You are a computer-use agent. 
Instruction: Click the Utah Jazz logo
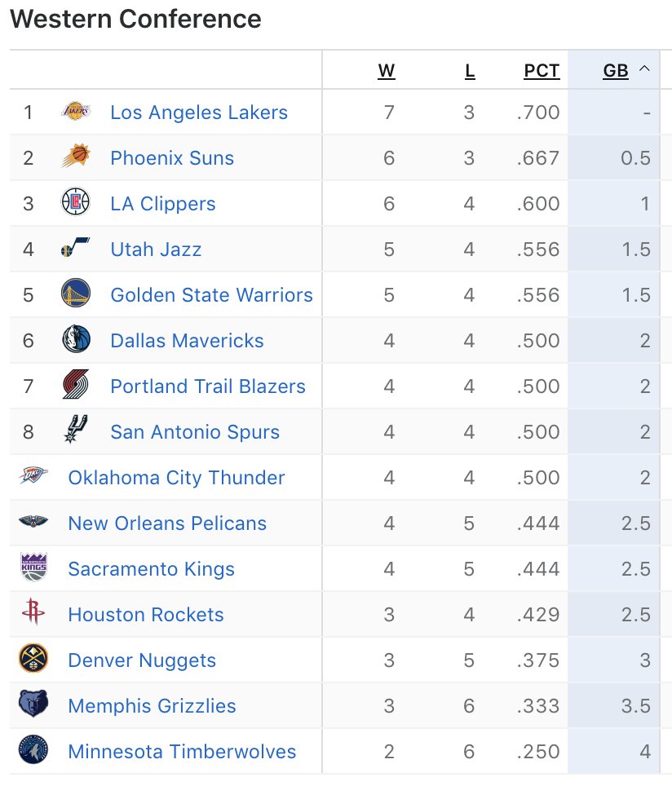76,248
